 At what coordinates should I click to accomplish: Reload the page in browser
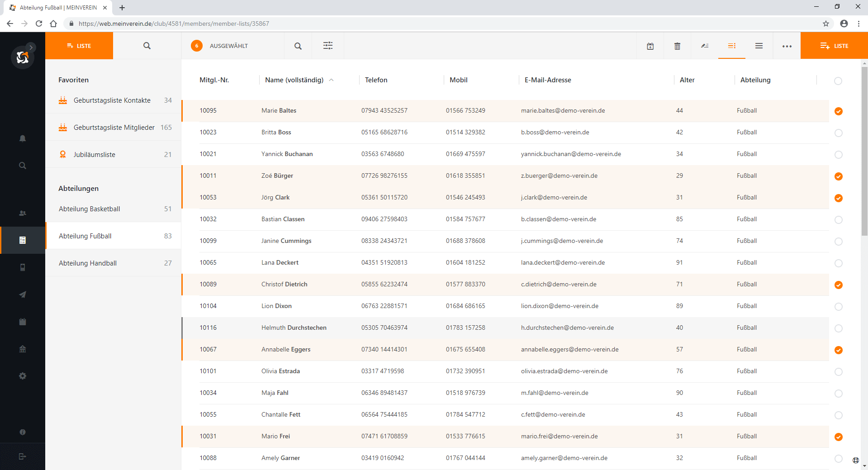click(39, 24)
